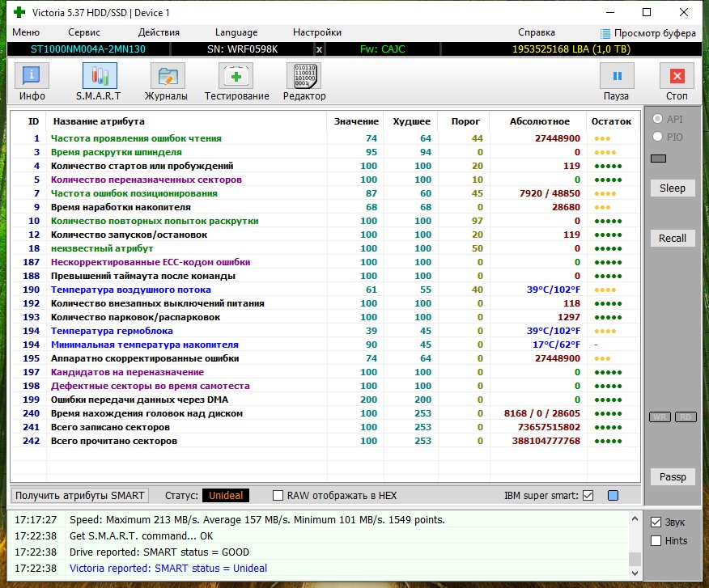Click the RD indicator button

(686, 417)
